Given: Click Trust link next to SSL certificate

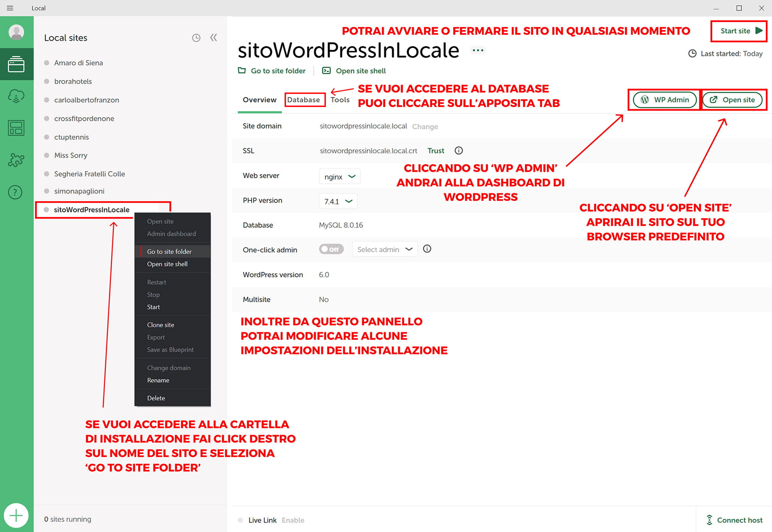Looking at the screenshot, I should (x=435, y=151).
